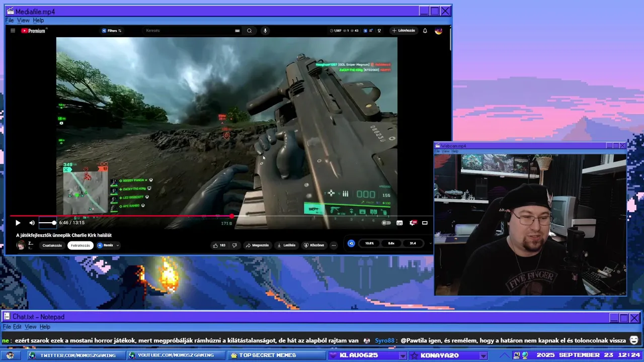Dislike the video with thumbs-down icon
The height and width of the screenshot is (362, 644).
(x=234, y=245)
